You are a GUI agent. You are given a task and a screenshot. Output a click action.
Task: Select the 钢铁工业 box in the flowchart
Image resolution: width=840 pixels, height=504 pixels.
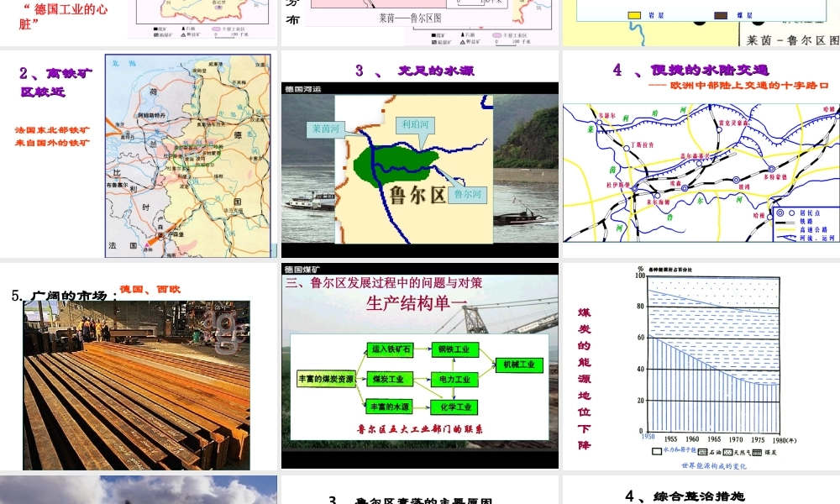(456, 349)
